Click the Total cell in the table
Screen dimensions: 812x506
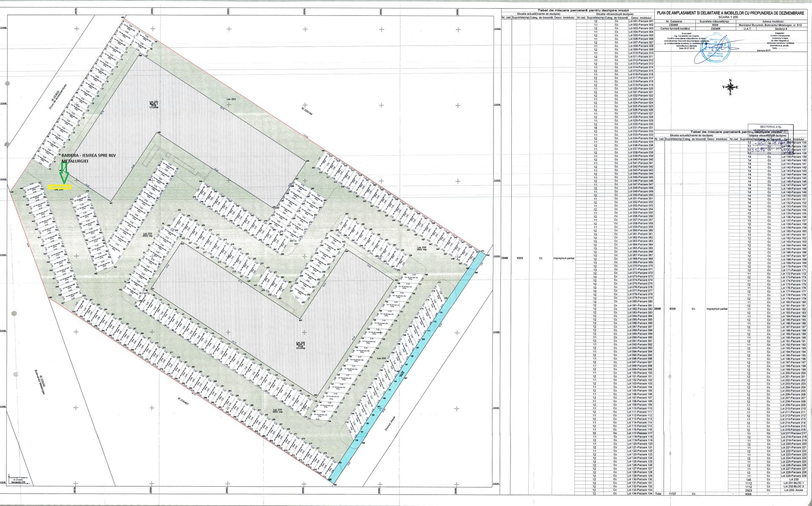click(658, 494)
